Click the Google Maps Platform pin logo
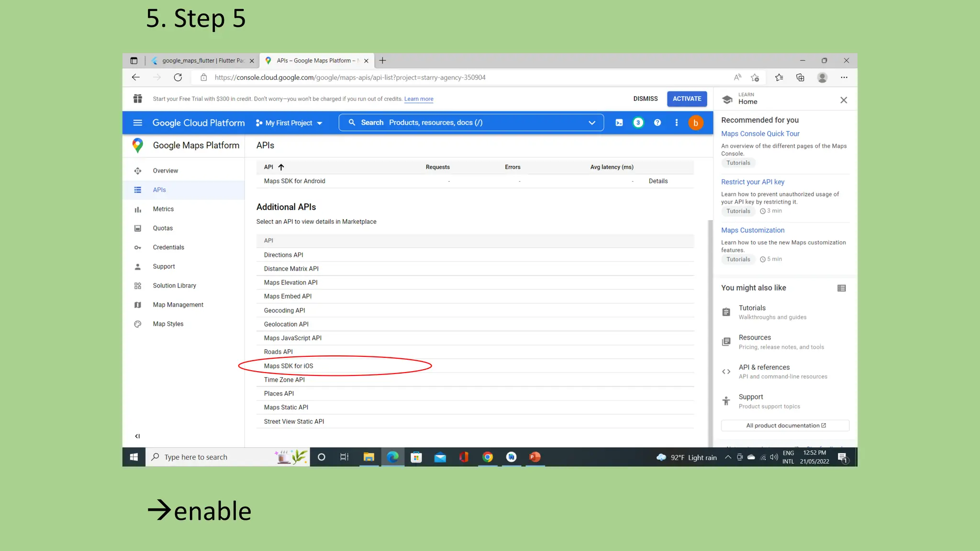 coord(138,145)
